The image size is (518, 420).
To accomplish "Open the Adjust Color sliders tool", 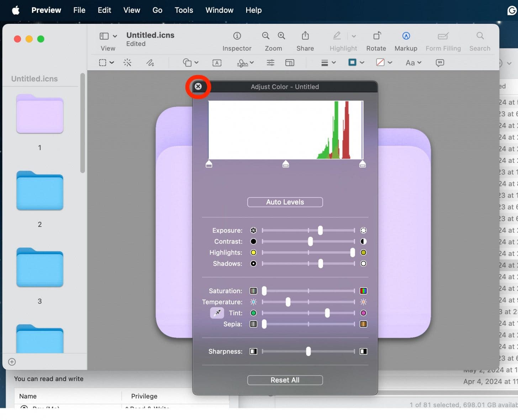I will (270, 63).
